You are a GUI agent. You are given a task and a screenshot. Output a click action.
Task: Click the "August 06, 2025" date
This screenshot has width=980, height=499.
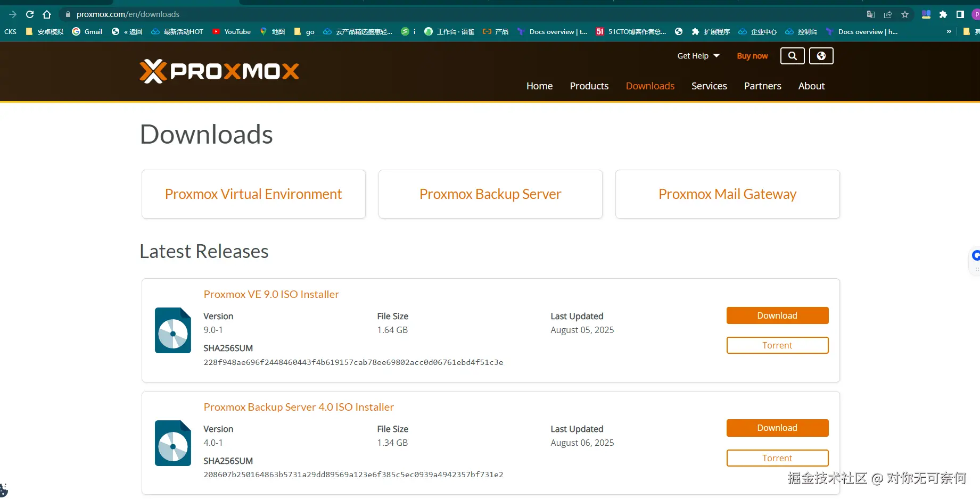tap(582, 443)
